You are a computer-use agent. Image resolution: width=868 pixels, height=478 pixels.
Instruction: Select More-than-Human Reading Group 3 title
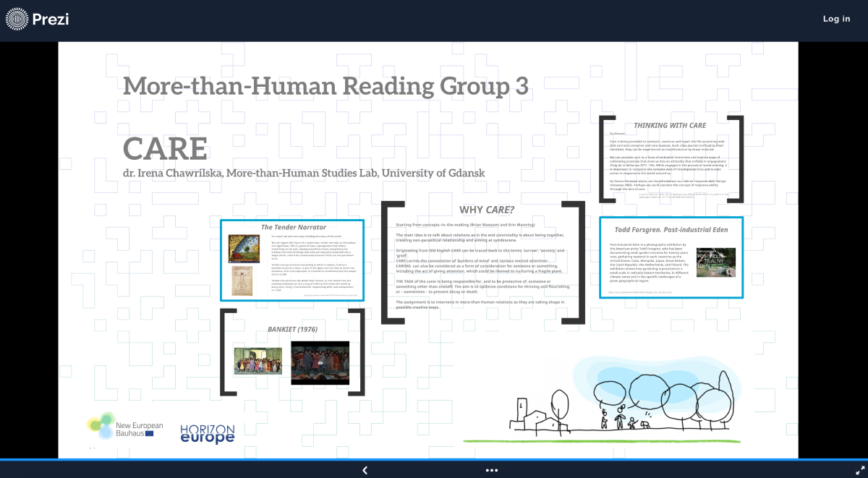click(325, 85)
